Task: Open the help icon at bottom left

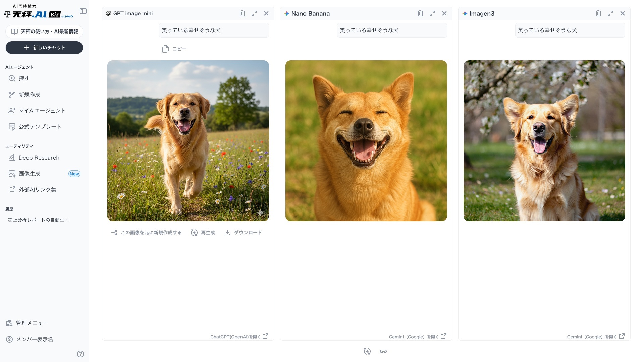Action: 80,354
